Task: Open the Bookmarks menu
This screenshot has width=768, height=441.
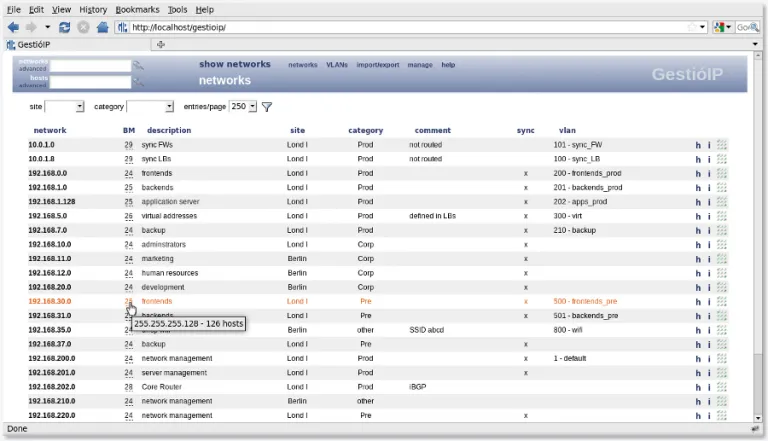Action: [x=137, y=9]
